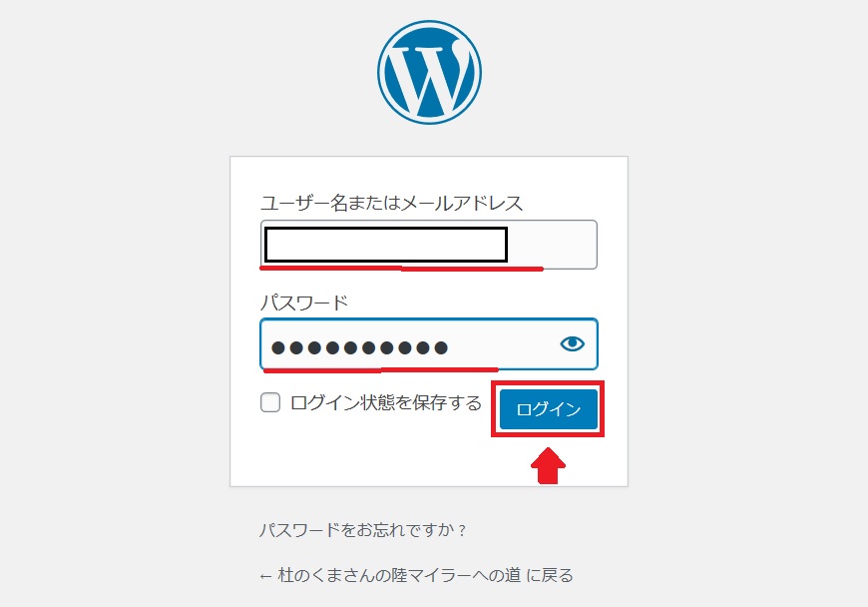Click the red arrow below the login button
The image size is (868, 607).
[548, 465]
